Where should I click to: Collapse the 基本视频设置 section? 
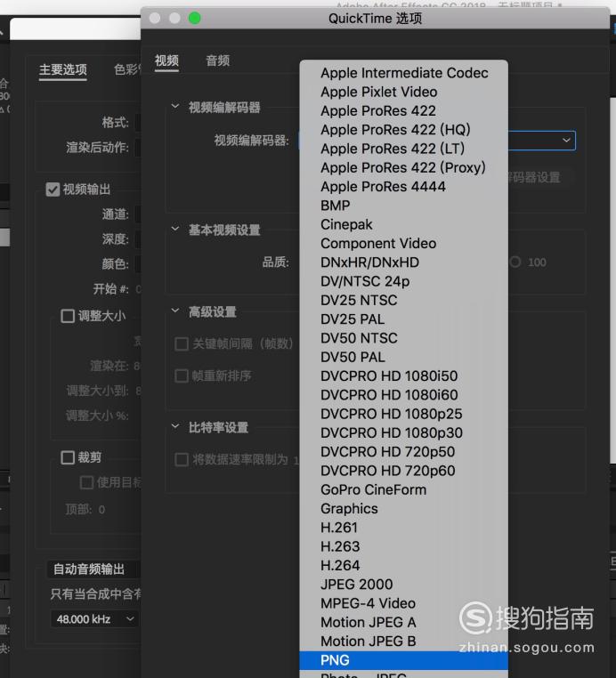point(175,229)
